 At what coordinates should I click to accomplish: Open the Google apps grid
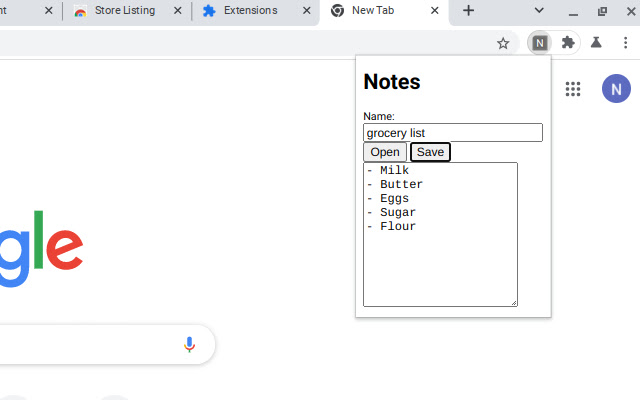(573, 89)
